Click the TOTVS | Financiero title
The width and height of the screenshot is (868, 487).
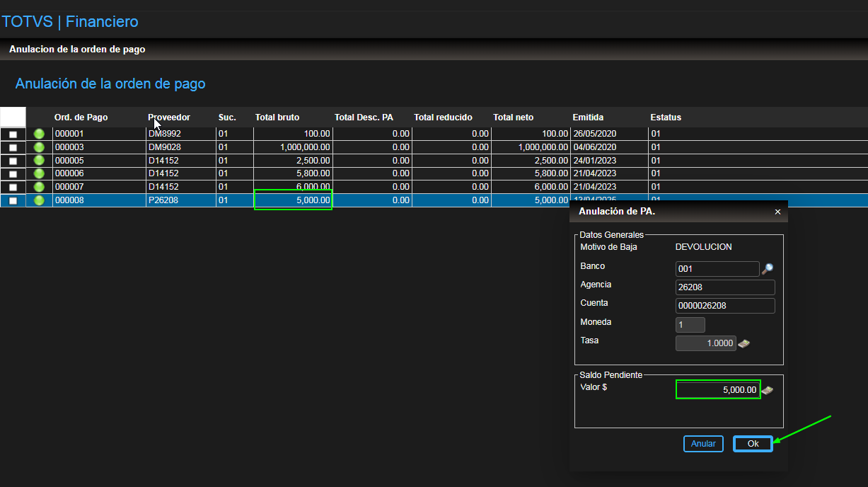pyautogui.click(x=70, y=22)
